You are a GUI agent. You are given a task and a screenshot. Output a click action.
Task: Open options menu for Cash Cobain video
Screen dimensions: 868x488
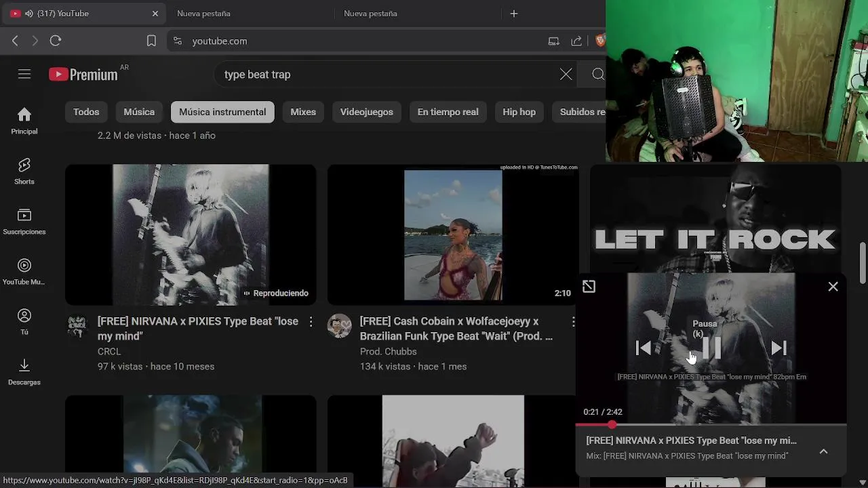click(573, 322)
